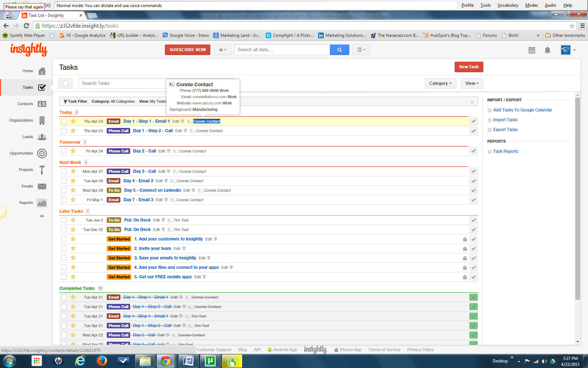
Task: Open the calendar icon in header
Action: pos(532,50)
